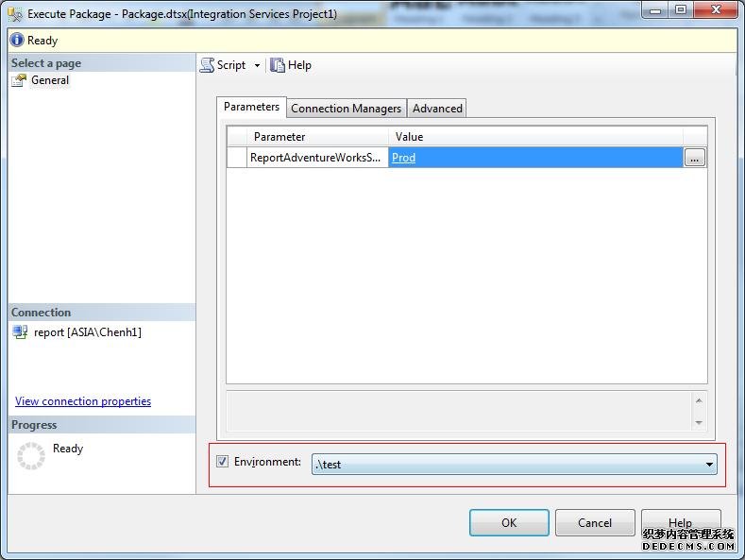Viewport: 745px width, 560px height.
Task: Click the Ready information icon
Action: click(x=17, y=41)
